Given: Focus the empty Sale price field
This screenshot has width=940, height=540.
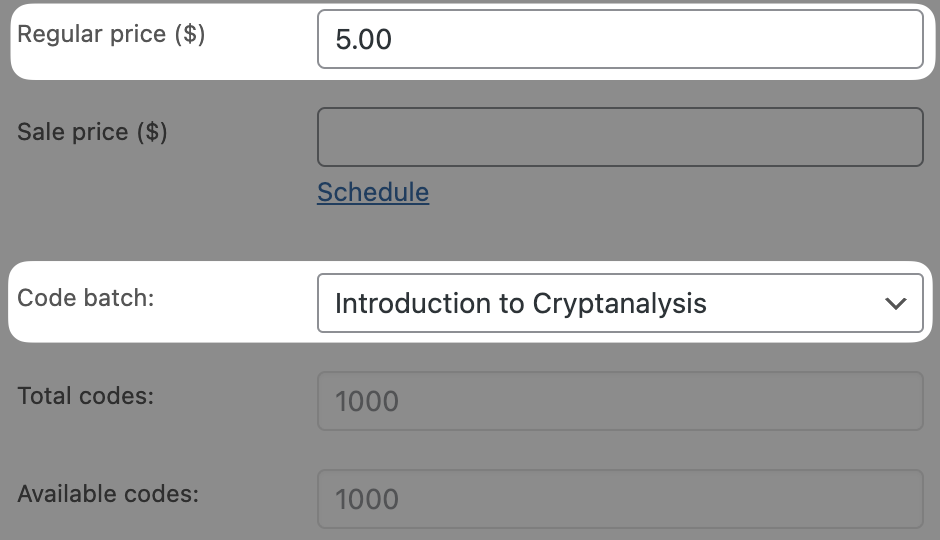Looking at the screenshot, I should (x=620, y=137).
